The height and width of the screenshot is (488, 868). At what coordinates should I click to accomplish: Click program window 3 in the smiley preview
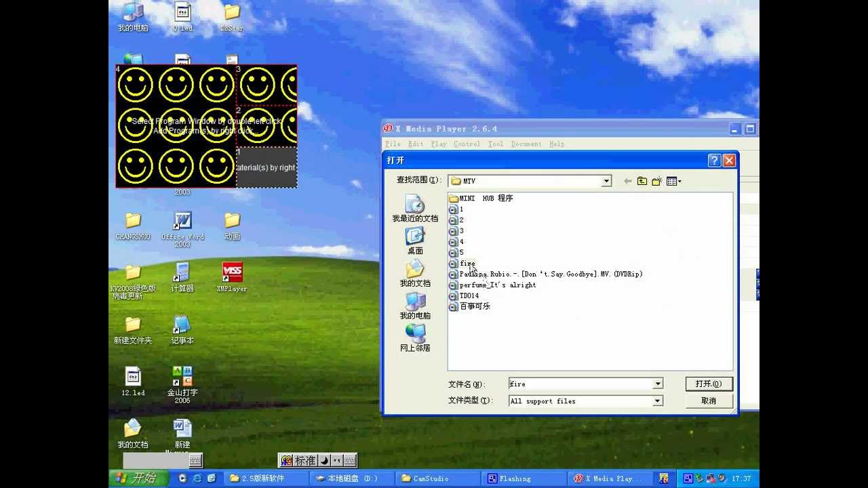(267, 85)
